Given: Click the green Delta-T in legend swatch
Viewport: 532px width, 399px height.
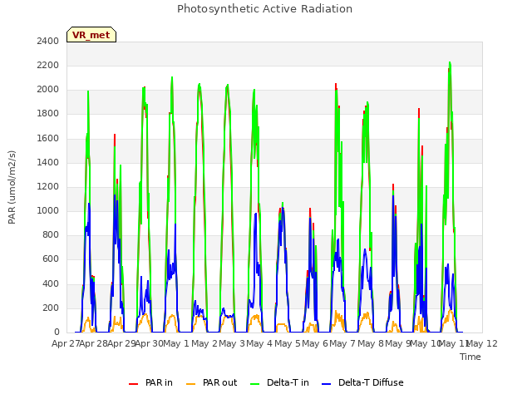Looking at the screenshot, I should point(255,384).
